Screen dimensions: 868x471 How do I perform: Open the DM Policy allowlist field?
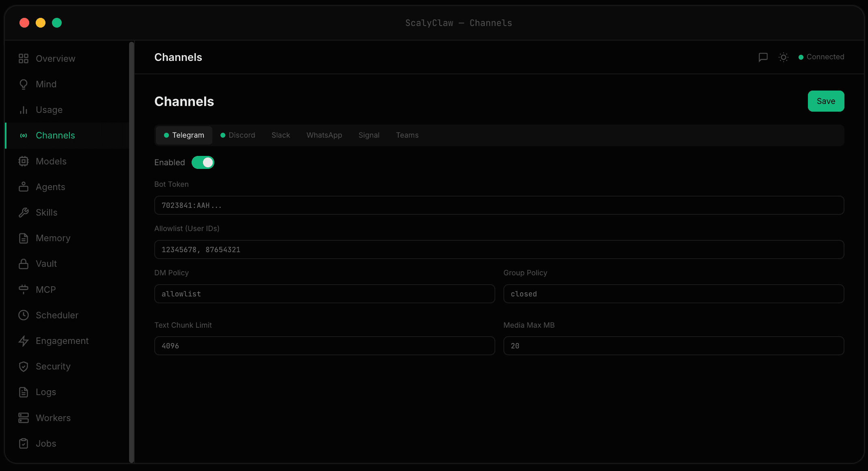click(x=324, y=294)
